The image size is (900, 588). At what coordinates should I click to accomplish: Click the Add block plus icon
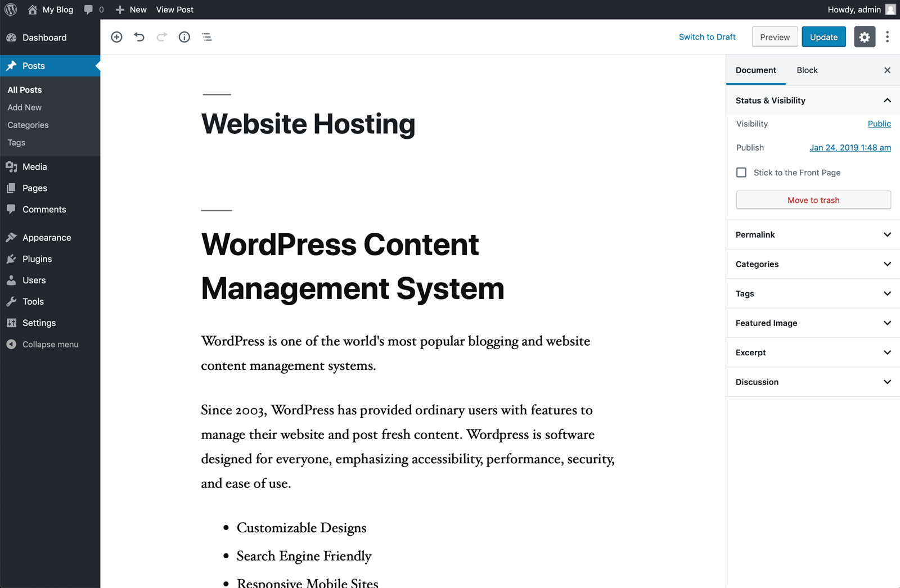click(116, 37)
